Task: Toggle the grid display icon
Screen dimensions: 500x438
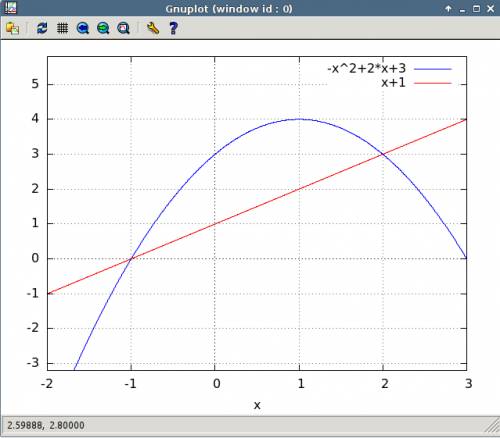Action: (62, 28)
